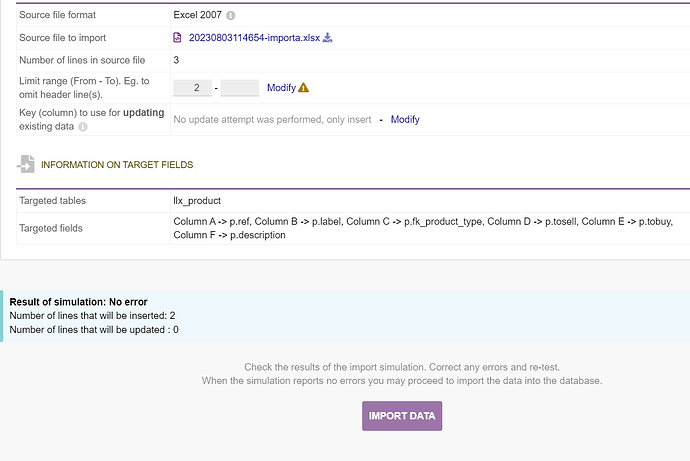Click the llx_product targeted table value
This screenshot has height=461, width=690.
pyautogui.click(x=197, y=201)
